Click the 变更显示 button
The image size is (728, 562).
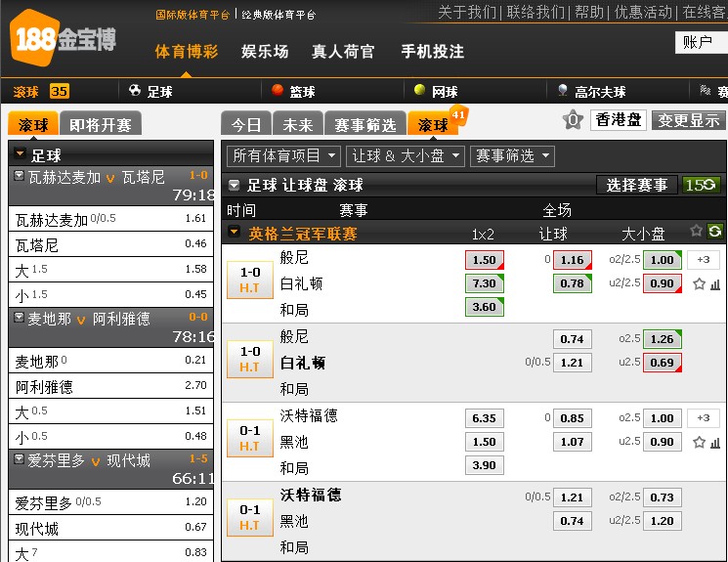click(x=688, y=120)
